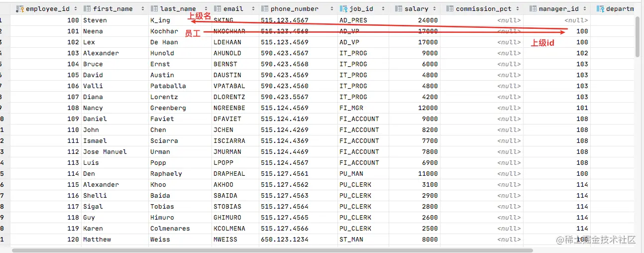Screen dimensions: 644x253
Task: Click the foreign-key icon beside job_id
Action: click(343, 8)
